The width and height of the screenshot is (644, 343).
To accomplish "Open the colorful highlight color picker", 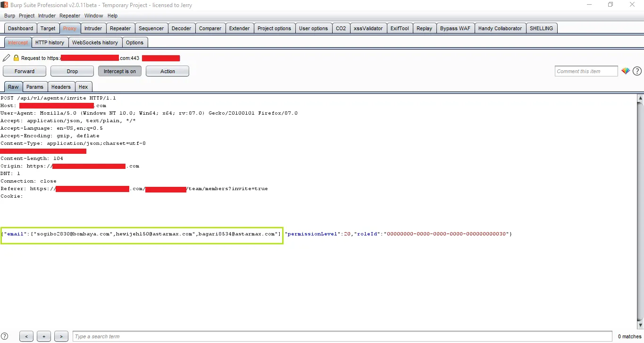I will 625,71.
